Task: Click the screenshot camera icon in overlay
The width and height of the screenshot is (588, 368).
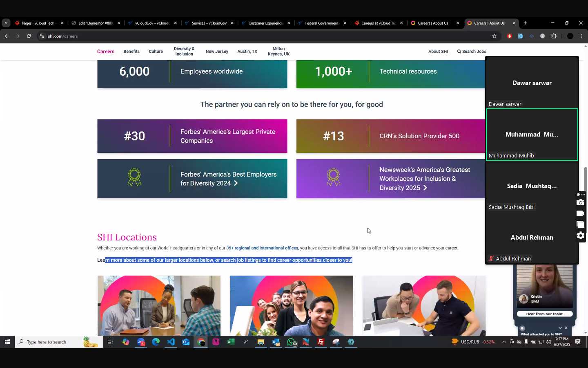Action: pyautogui.click(x=581, y=202)
